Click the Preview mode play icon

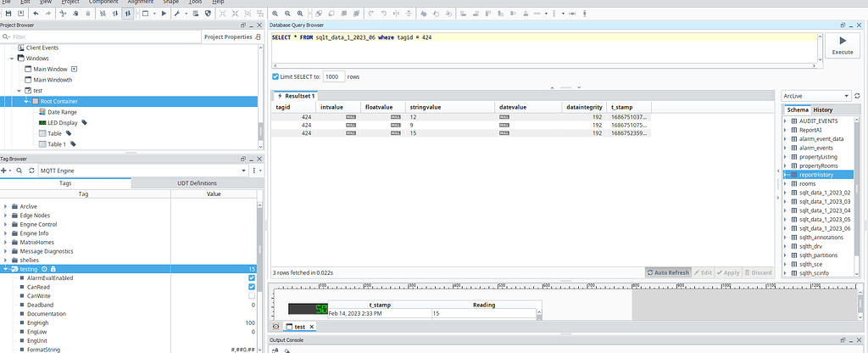[x=164, y=14]
